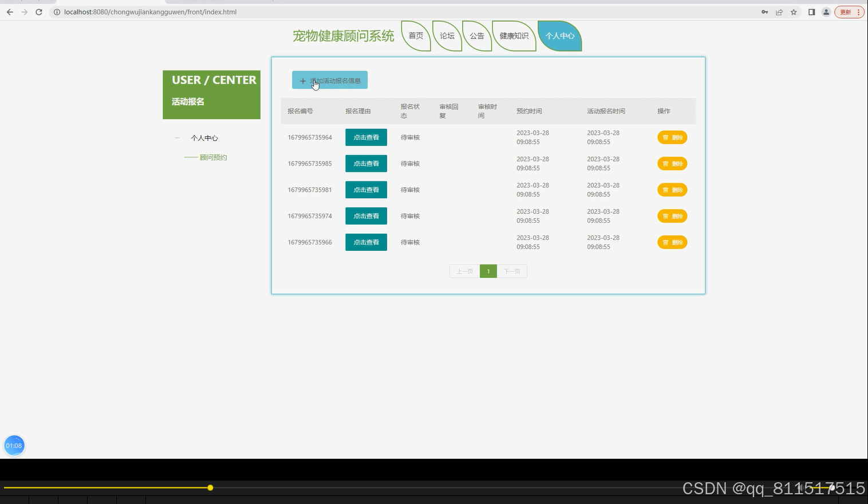Image resolution: width=868 pixels, height=504 pixels.
Task: Click the 预约时间 column header
Action: pos(529,111)
